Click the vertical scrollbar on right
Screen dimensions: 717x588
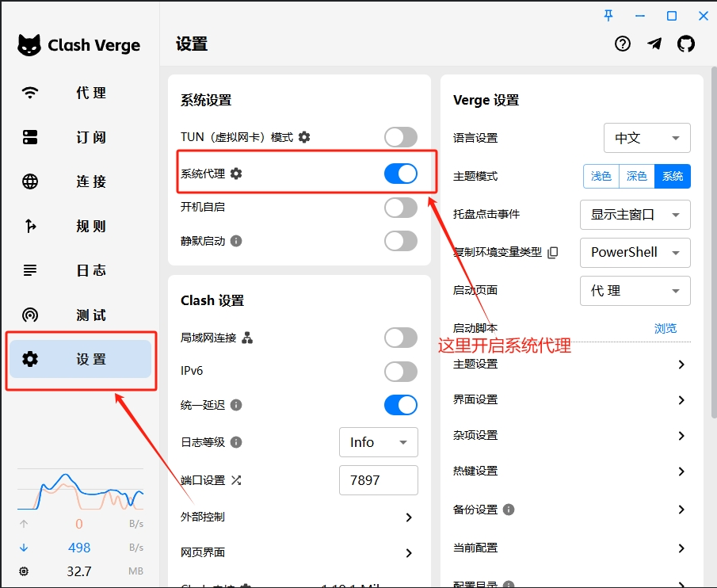pyautogui.click(x=714, y=242)
